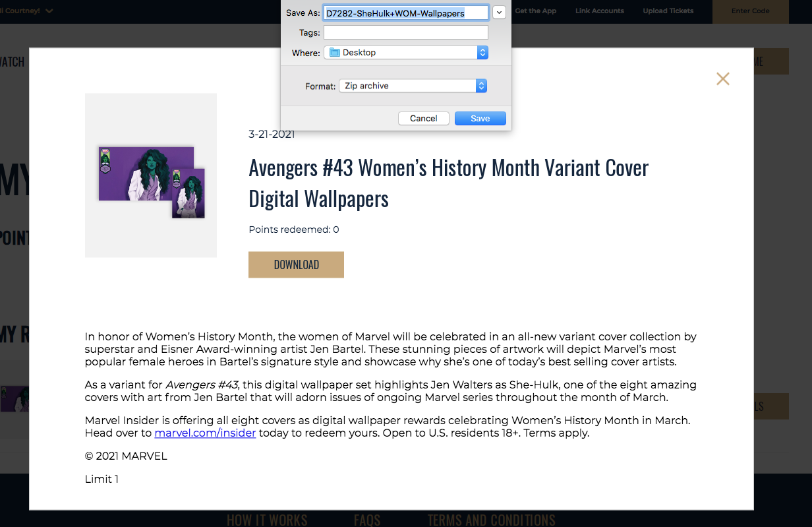Click the Points redeemed: 0 text
812x527 pixels.
coord(294,230)
